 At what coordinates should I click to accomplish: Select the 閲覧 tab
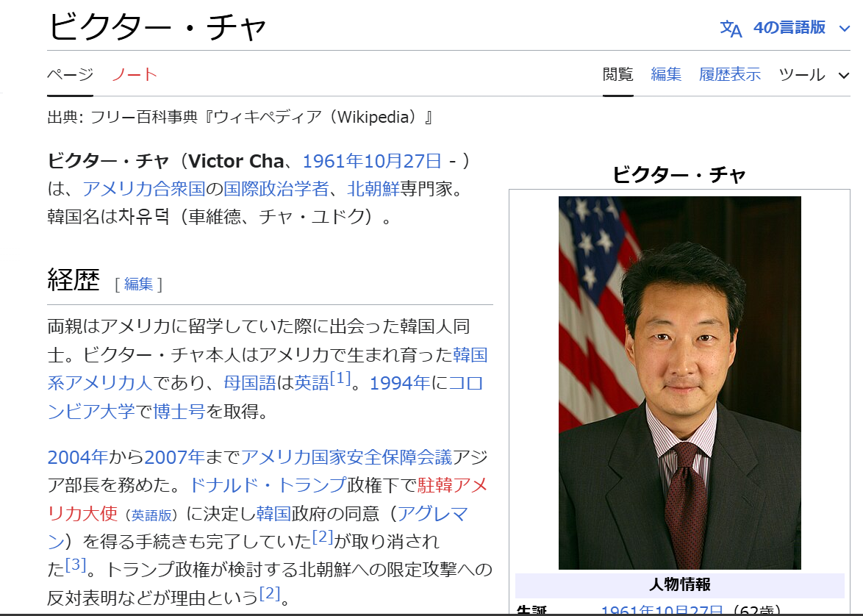(x=617, y=74)
